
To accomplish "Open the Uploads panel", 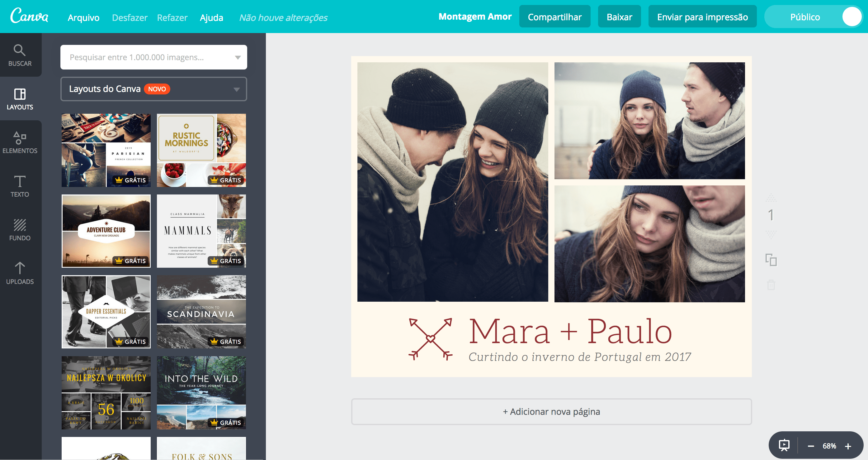I will (x=20, y=273).
